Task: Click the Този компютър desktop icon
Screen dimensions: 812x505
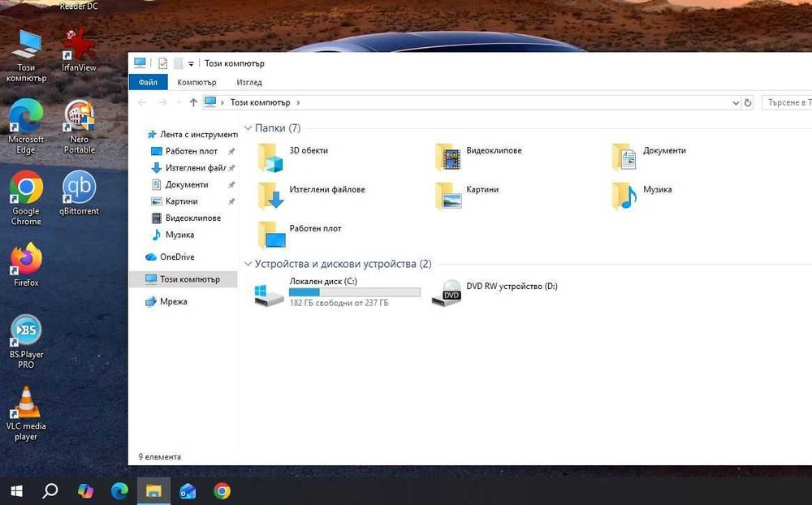Action: tap(26, 56)
